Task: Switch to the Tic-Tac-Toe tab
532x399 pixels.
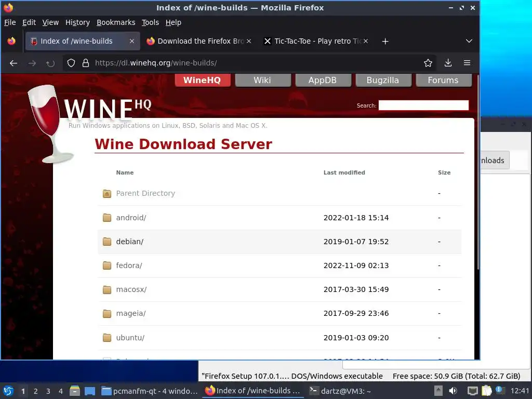Action: [x=316, y=41]
